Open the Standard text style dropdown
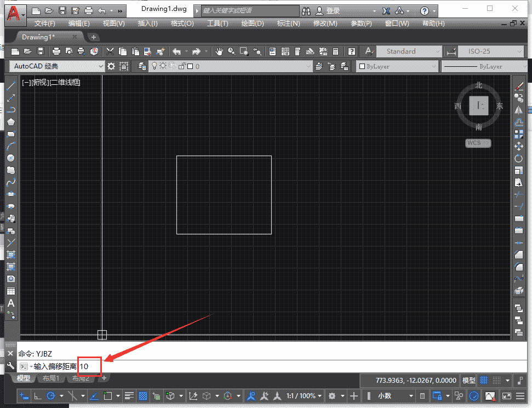The width and height of the screenshot is (532, 408). 437,51
